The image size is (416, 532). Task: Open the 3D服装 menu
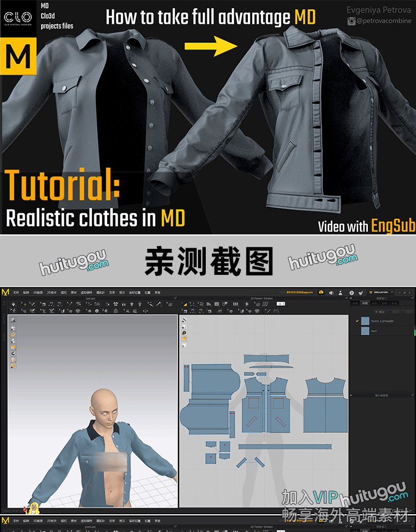tap(38, 292)
